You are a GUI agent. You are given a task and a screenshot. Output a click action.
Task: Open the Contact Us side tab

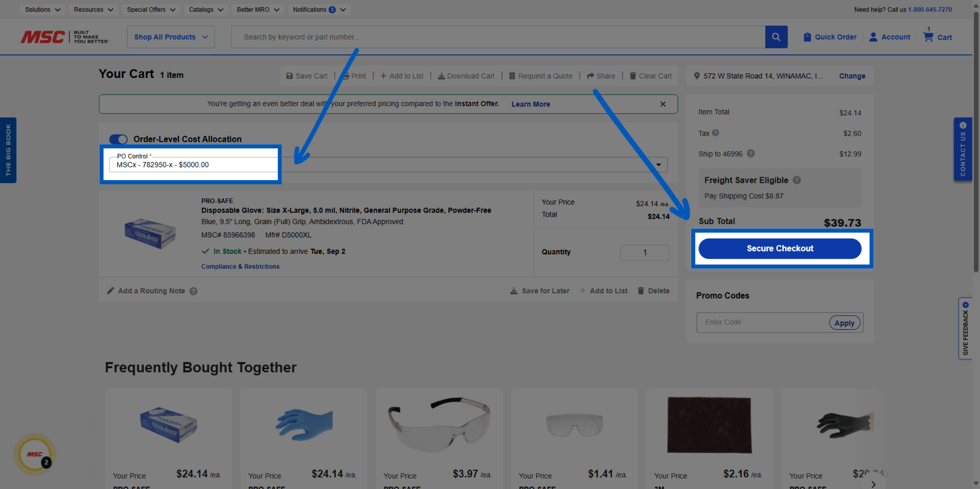tap(962, 150)
